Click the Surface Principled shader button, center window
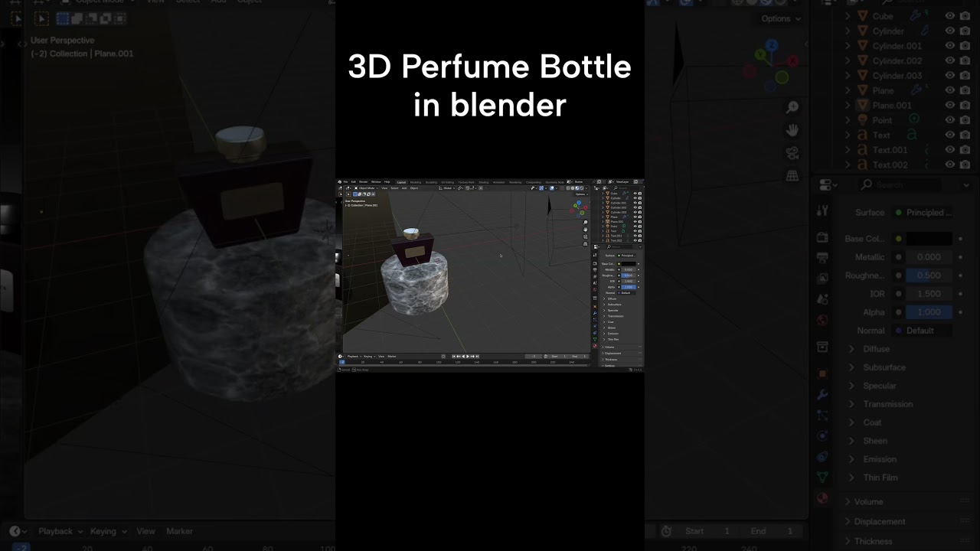980x551 pixels. pyautogui.click(x=626, y=256)
